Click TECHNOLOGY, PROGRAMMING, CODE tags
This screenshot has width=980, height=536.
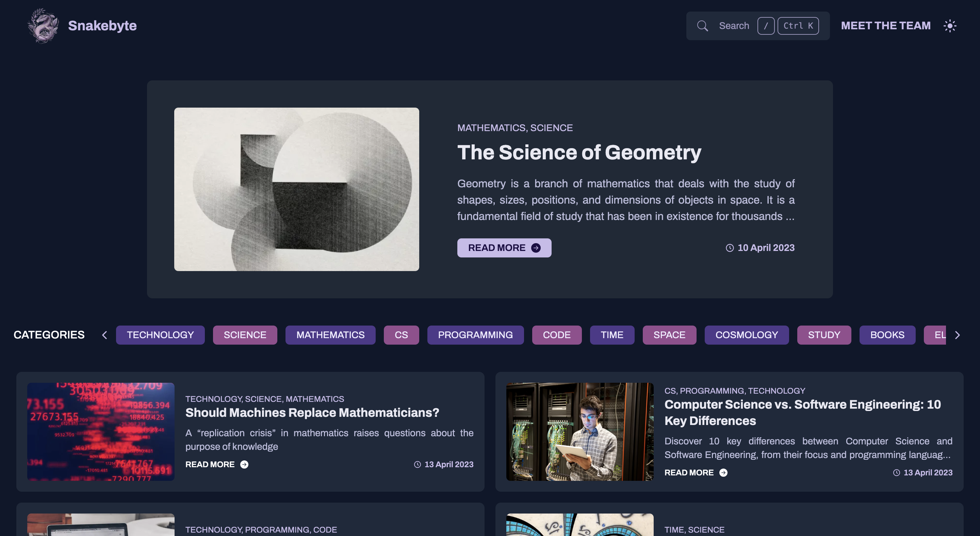(261, 530)
